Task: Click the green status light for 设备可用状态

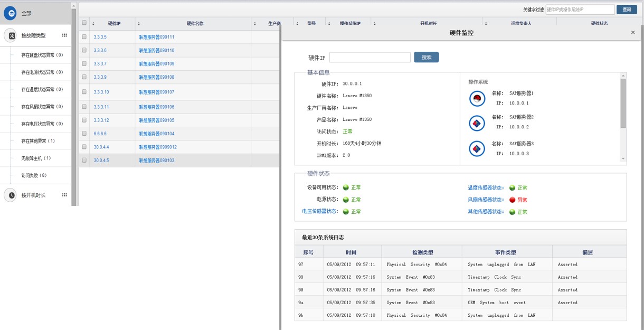Action: [x=347, y=187]
